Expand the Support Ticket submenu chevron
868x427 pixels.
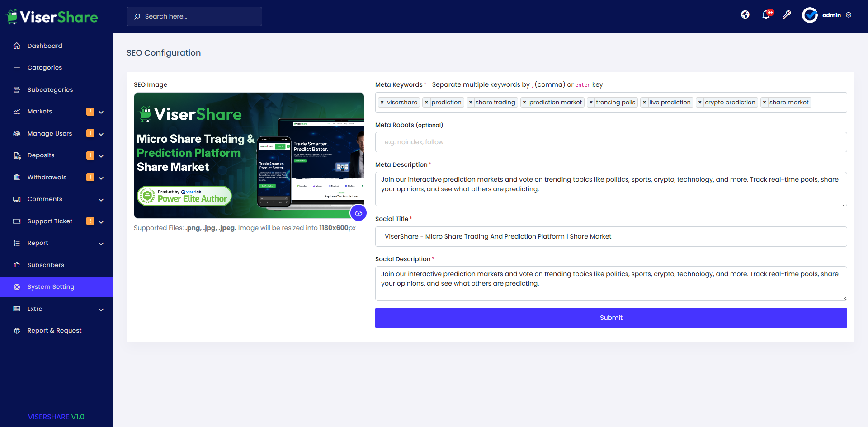(x=101, y=222)
